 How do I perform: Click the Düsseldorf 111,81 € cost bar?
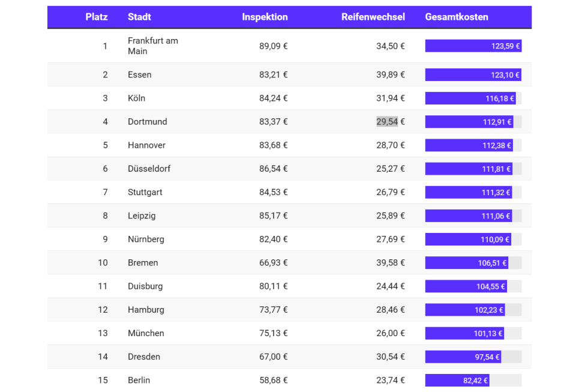click(469, 169)
